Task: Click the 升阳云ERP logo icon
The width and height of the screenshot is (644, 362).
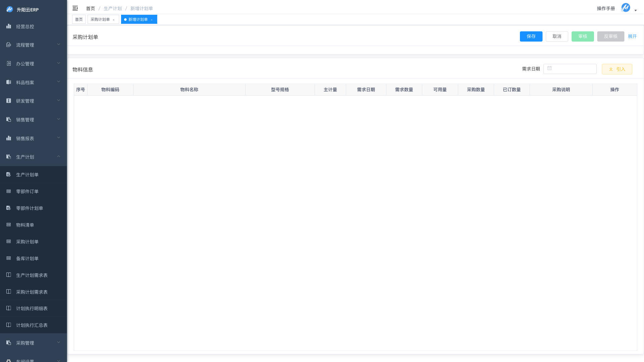Action: click(x=9, y=9)
